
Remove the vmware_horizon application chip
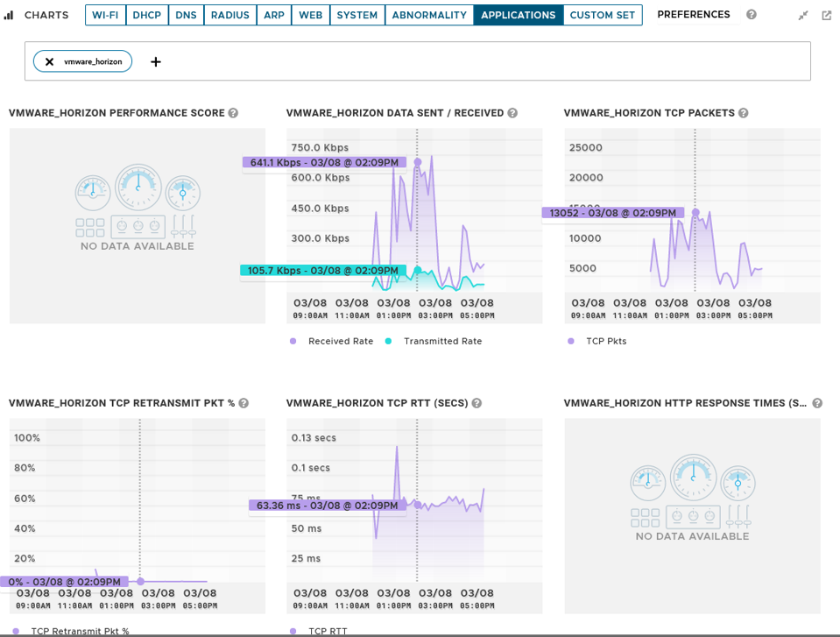49,61
